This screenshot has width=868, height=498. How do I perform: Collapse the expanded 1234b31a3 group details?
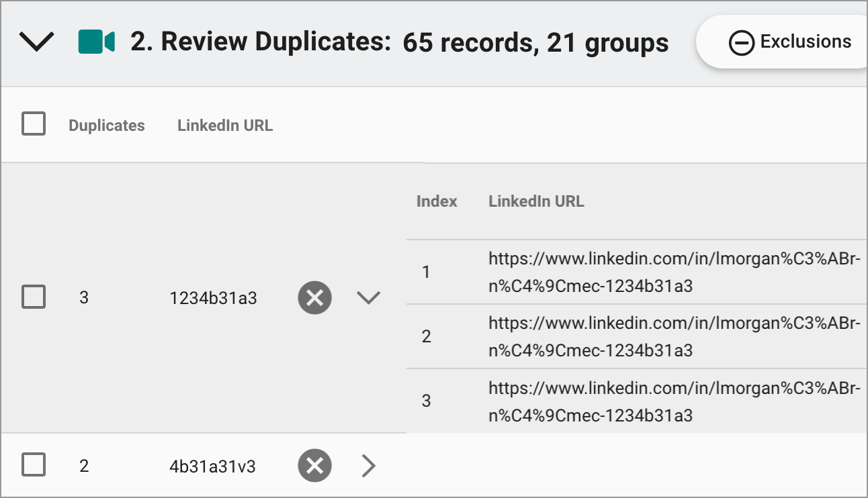pyautogui.click(x=369, y=297)
